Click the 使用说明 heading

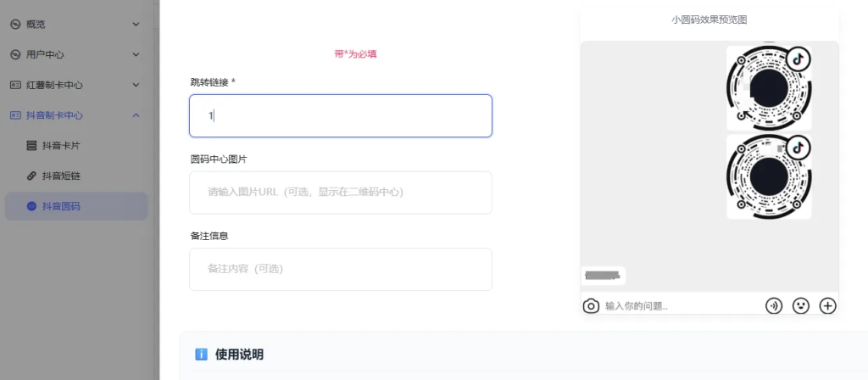(239, 355)
